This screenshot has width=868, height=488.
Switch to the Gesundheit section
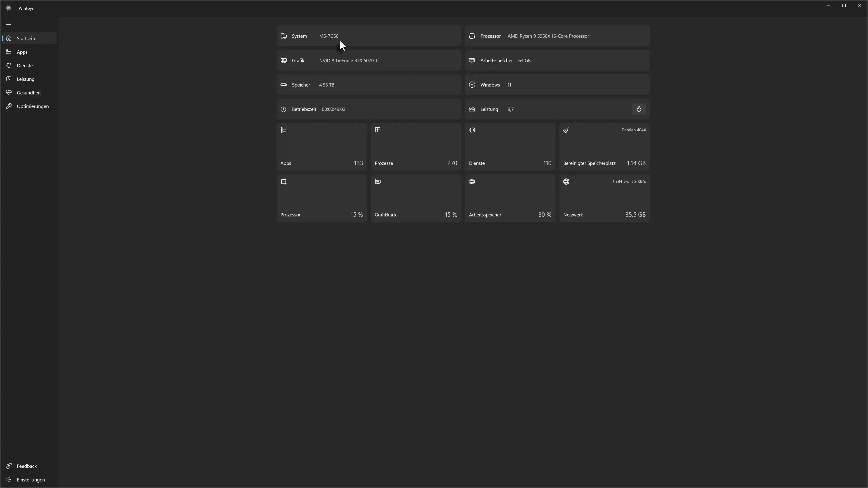click(x=29, y=92)
